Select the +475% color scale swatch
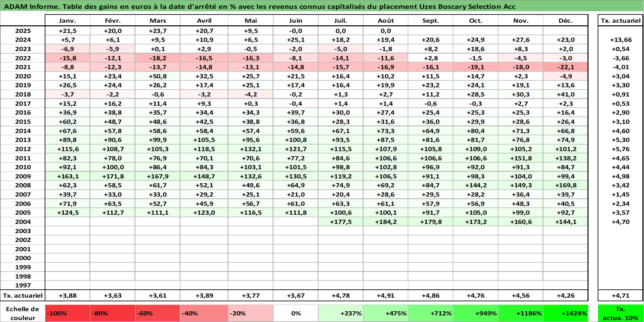 tap(386, 313)
